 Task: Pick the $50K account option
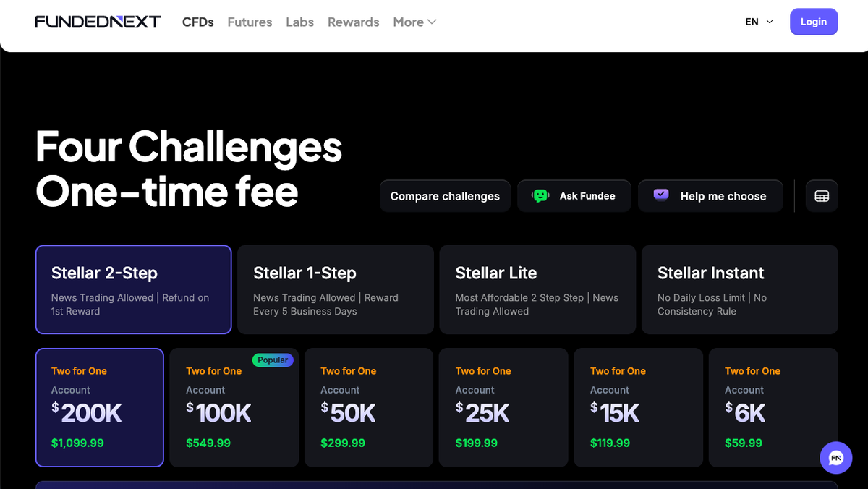(369, 408)
